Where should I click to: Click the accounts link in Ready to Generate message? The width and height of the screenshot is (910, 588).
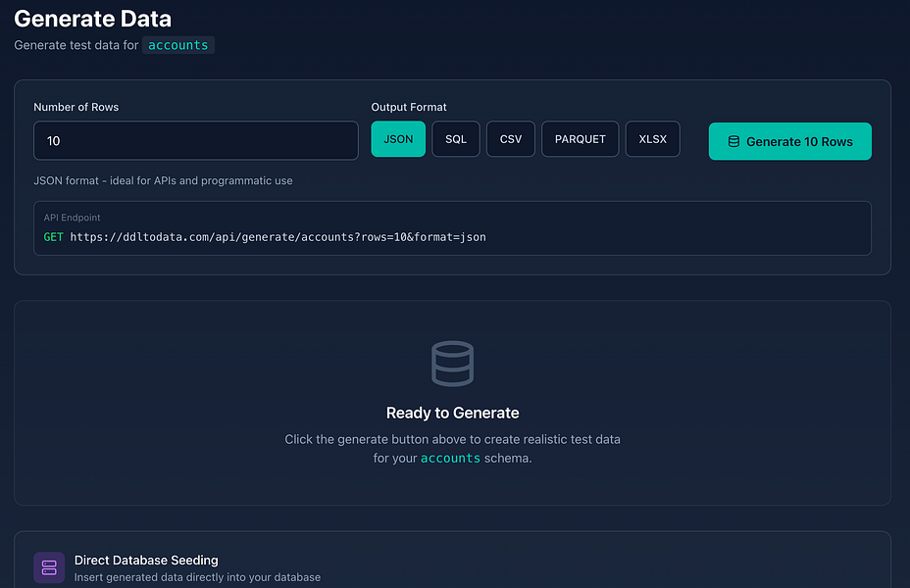450,458
